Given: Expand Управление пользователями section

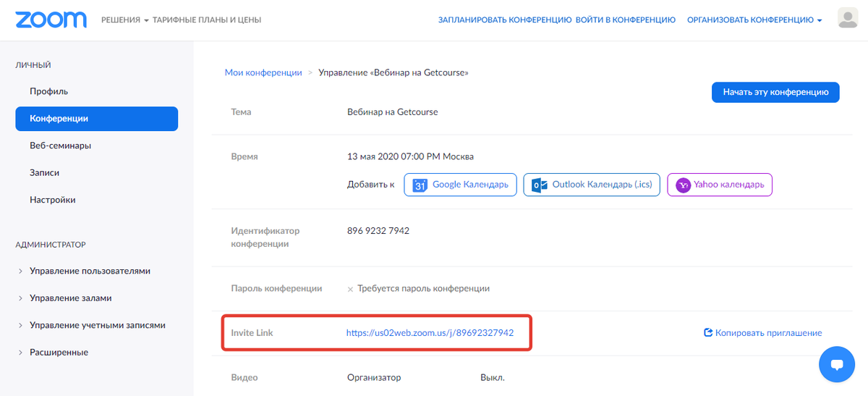Looking at the screenshot, I should 90,271.
